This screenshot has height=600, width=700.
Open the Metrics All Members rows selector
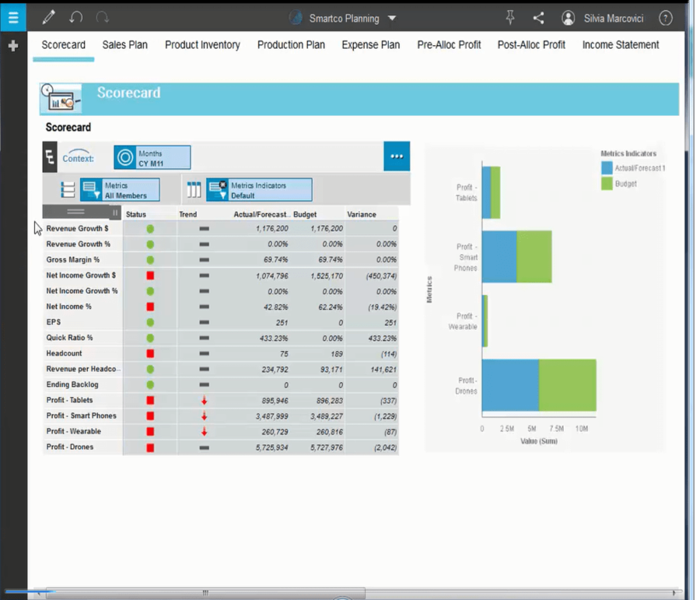click(120, 190)
